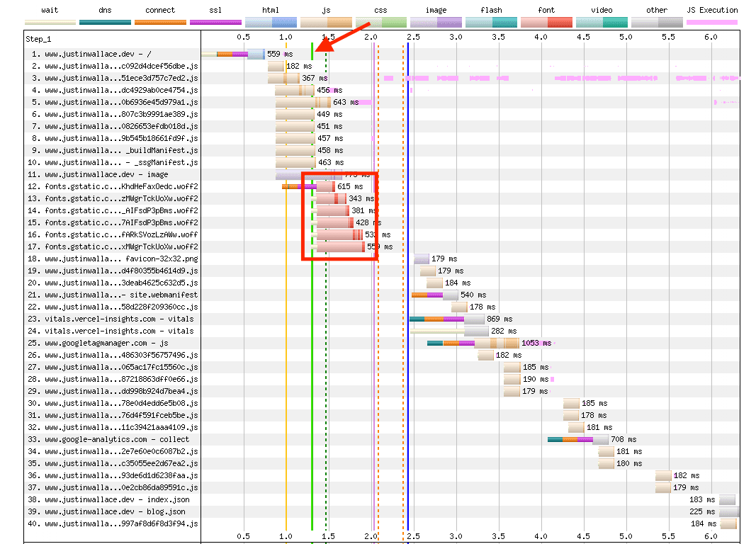756x544 pixels.
Task: Click the ssl legend color bar
Action: click(x=215, y=23)
